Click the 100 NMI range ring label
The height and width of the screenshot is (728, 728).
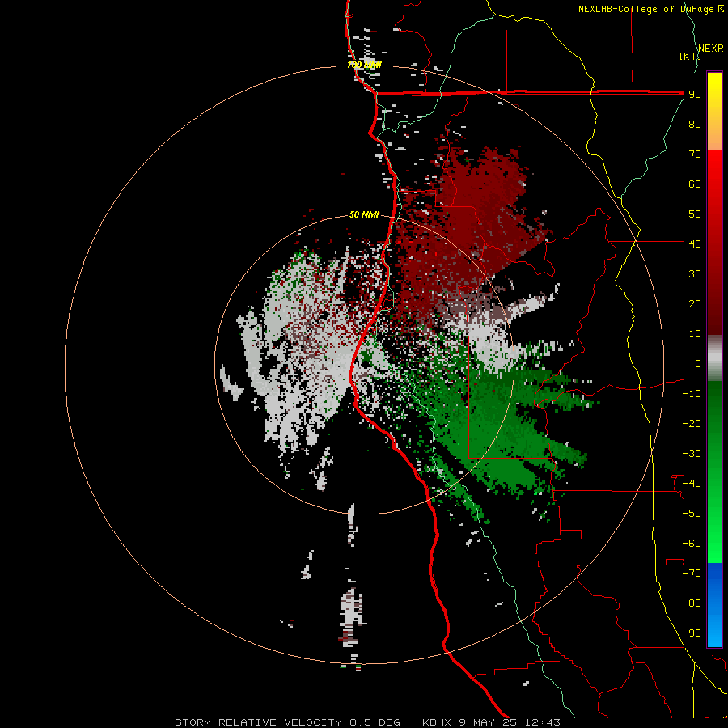(364, 65)
